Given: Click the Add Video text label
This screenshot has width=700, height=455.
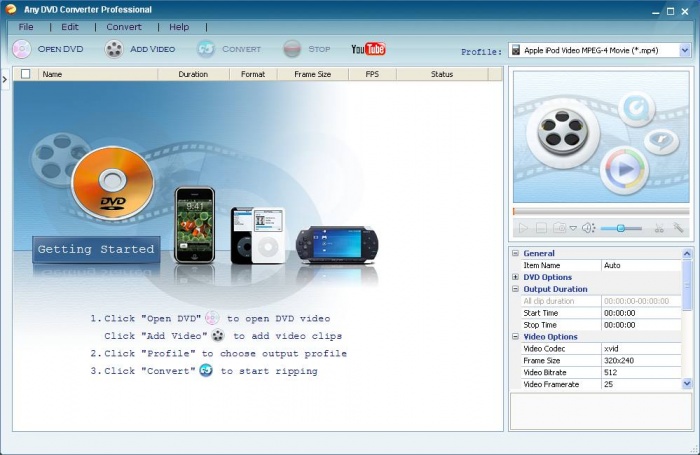Looking at the screenshot, I should (x=152, y=49).
